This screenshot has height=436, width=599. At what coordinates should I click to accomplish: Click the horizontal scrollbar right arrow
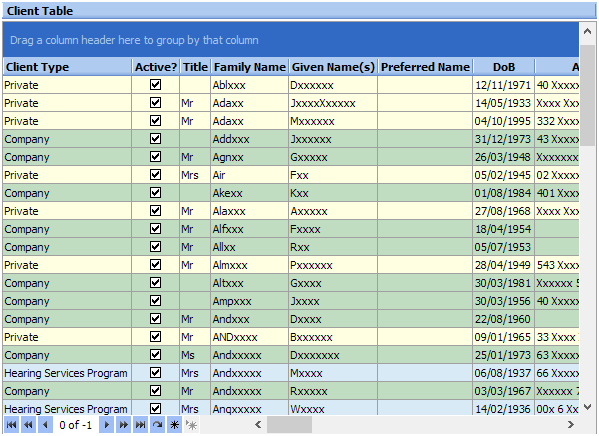pyautogui.click(x=571, y=425)
